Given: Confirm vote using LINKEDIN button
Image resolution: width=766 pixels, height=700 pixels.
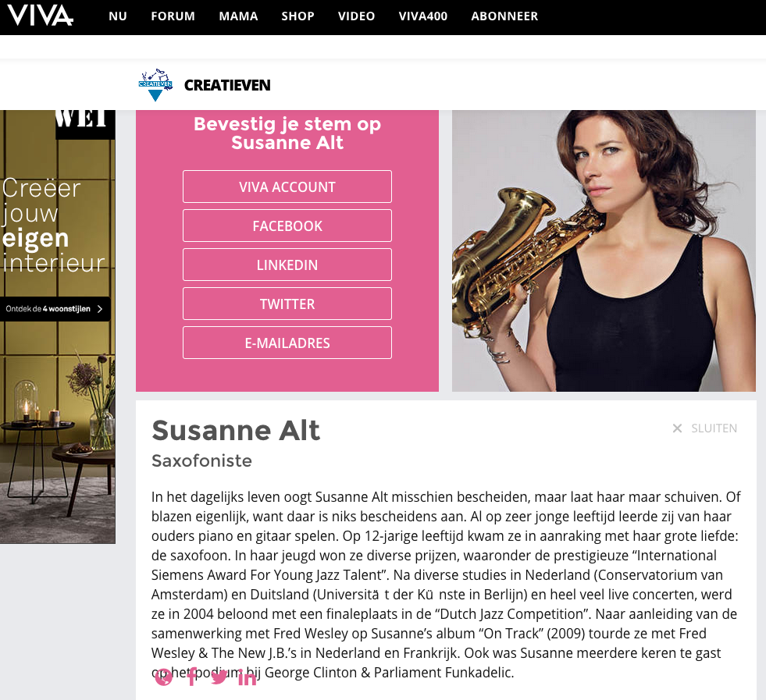Looking at the screenshot, I should tap(287, 265).
